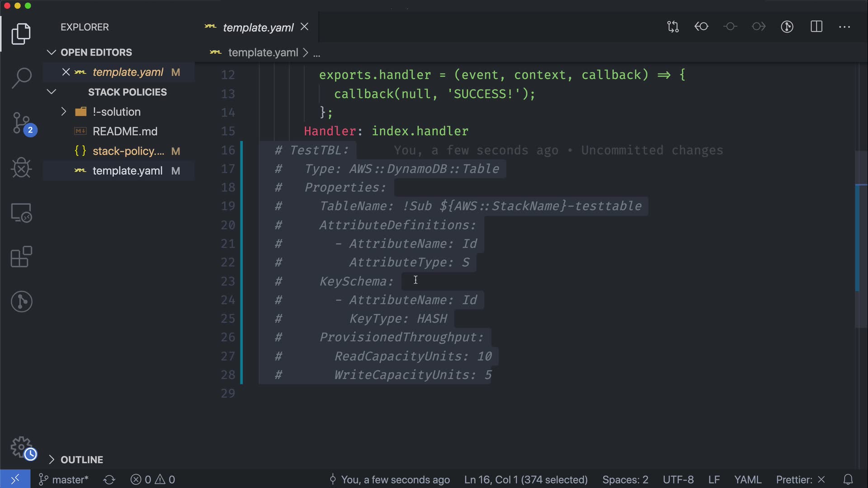
Task: Open the Run and Debug view
Action: [x=21, y=168]
